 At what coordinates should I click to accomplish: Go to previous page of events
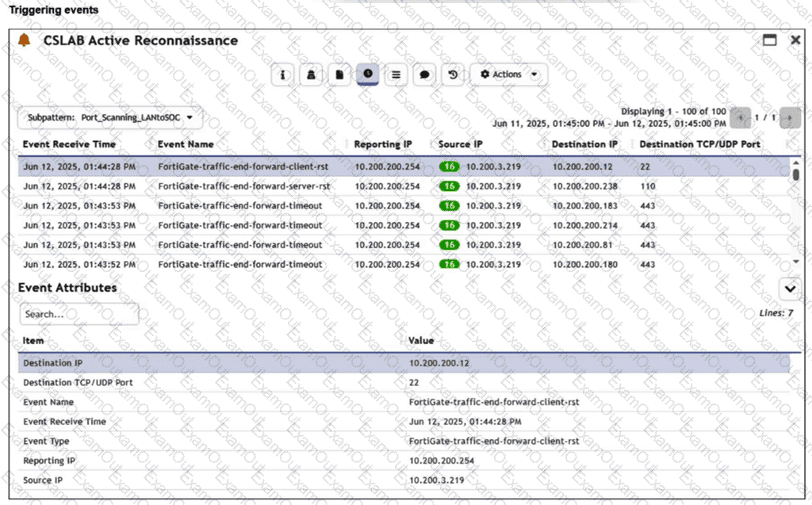tap(741, 118)
